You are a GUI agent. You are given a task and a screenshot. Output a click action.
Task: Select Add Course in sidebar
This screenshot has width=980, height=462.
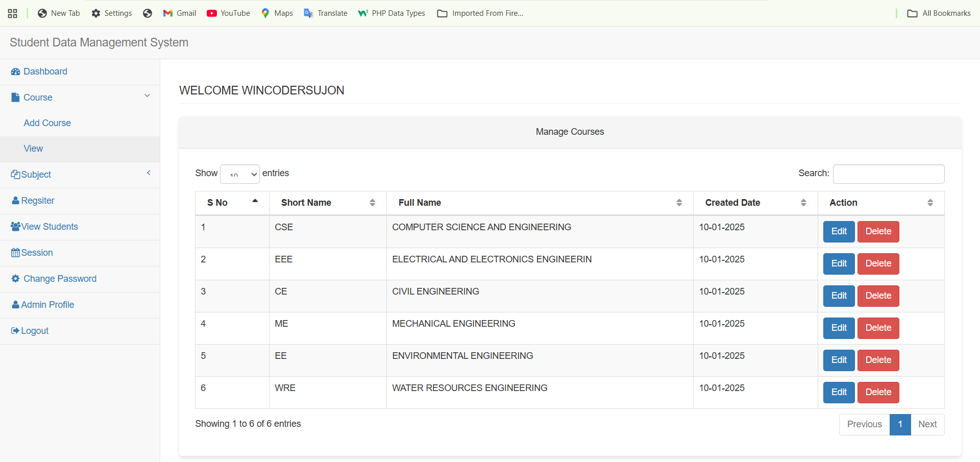point(47,123)
